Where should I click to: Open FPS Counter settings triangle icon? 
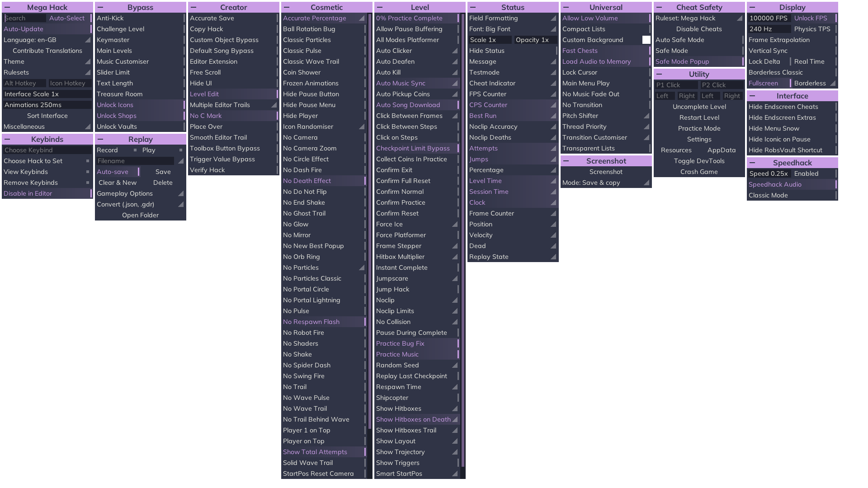(x=553, y=94)
